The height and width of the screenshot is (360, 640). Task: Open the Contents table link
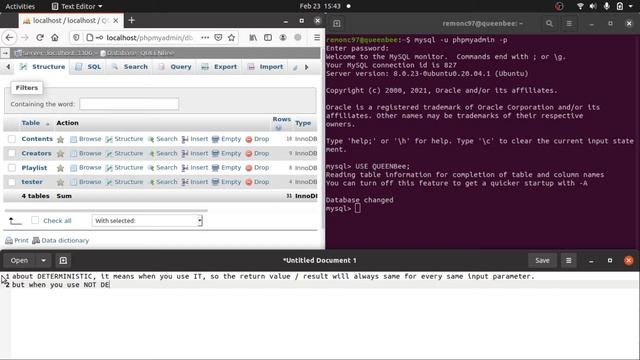click(37, 139)
